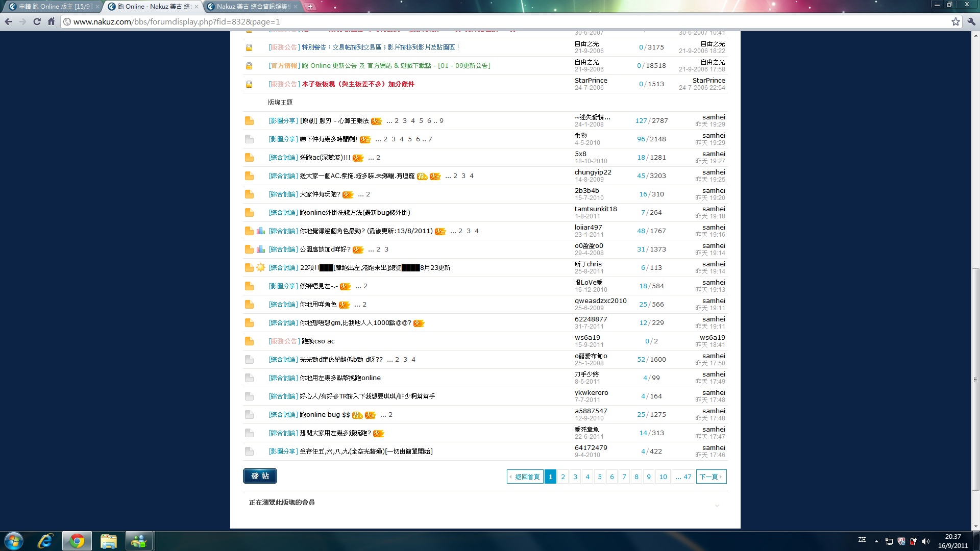980x551 pixels.
Task: Click the browser back arrow
Action: (8, 21)
